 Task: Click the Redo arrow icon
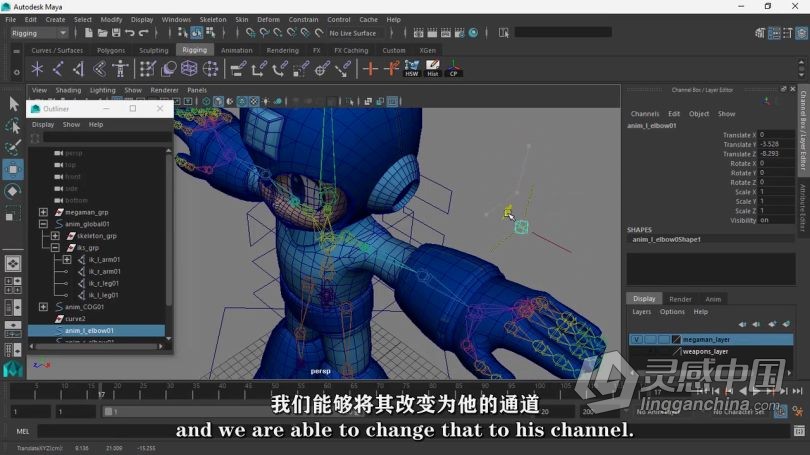point(144,33)
